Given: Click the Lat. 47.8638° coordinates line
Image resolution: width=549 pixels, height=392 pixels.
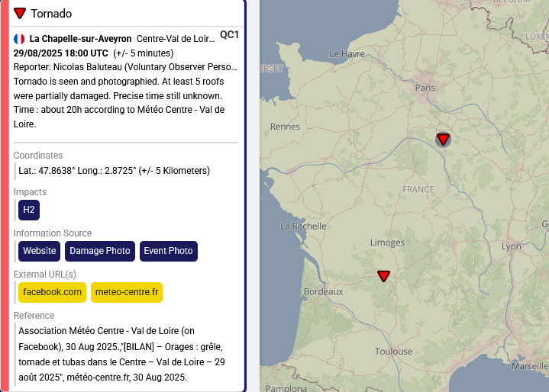Looking at the screenshot, I should (114, 171).
